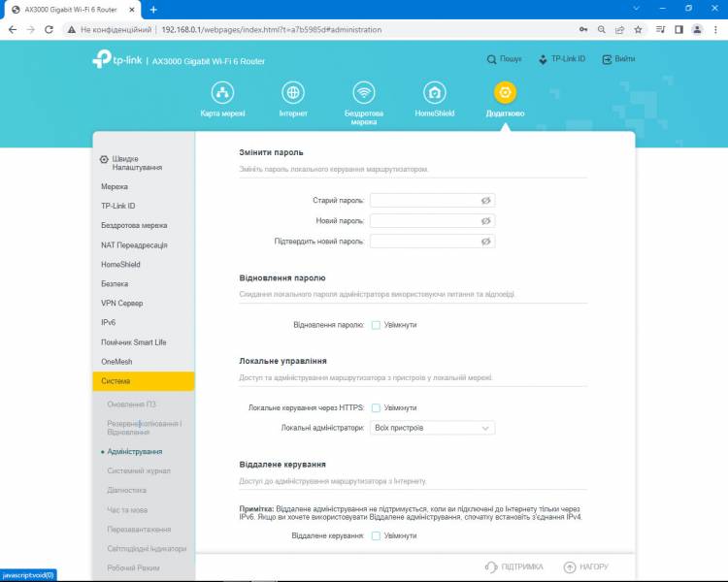Click the НАГОРУ up arrow icon
Viewport: 728px width, 582px height.
click(570, 566)
